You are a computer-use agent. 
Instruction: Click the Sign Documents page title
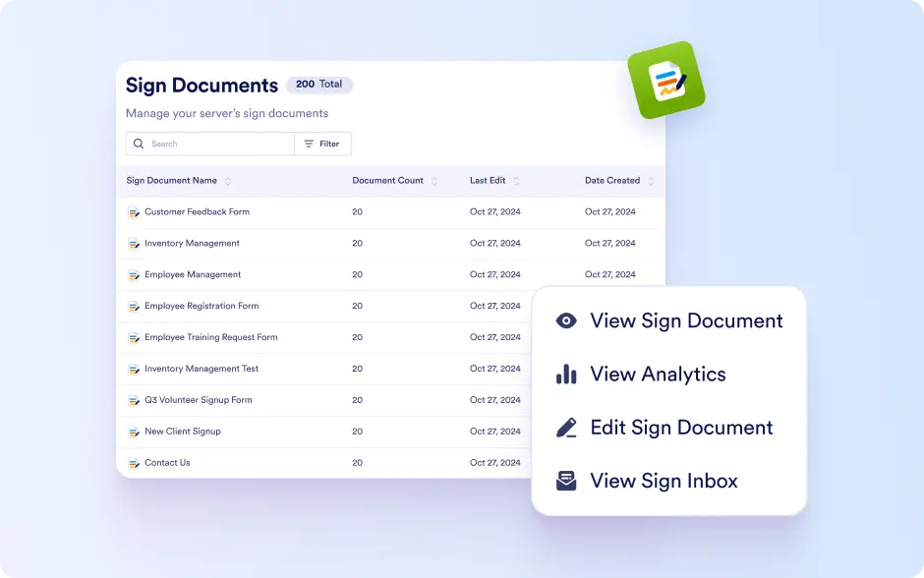[202, 86]
